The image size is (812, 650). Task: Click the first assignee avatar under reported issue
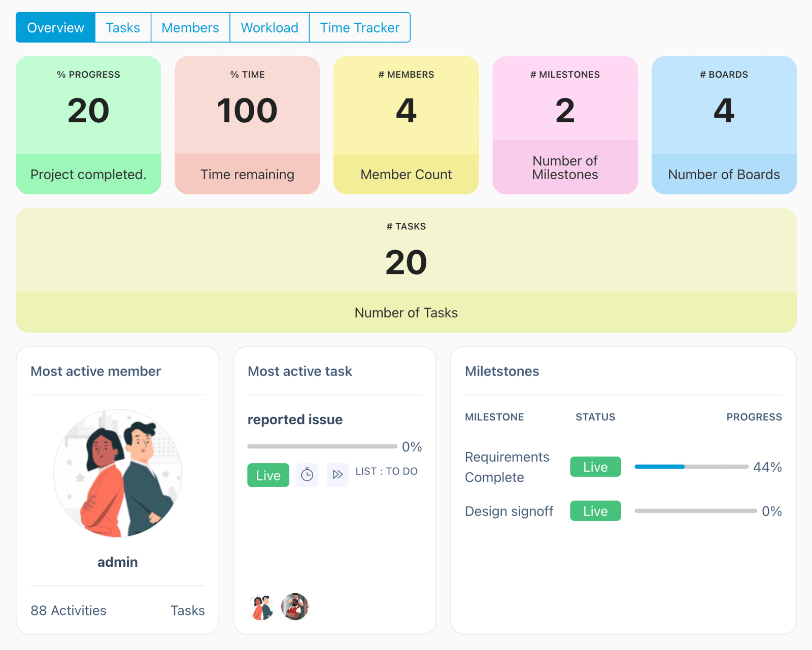tap(260, 606)
